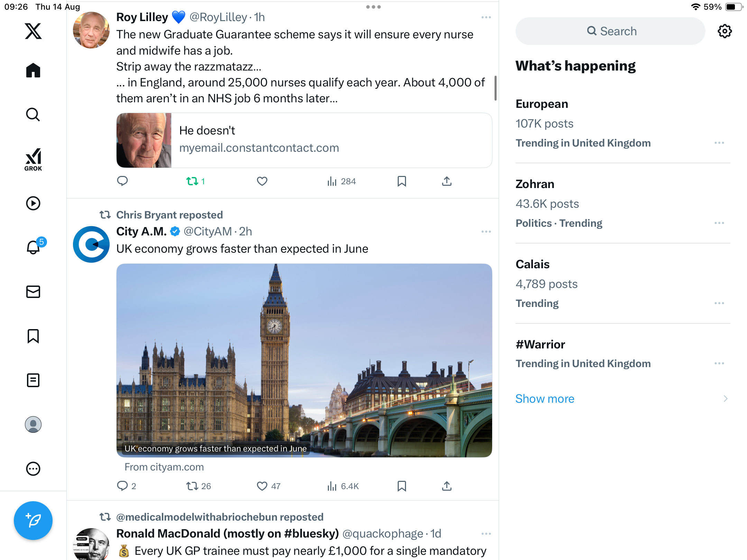Open more options for Zohran trend

coord(719,223)
